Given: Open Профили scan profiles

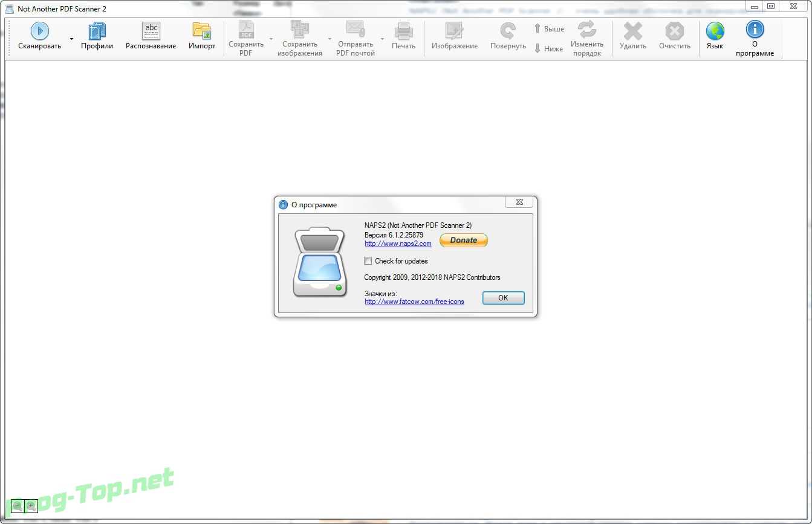Looking at the screenshot, I should tap(97, 37).
